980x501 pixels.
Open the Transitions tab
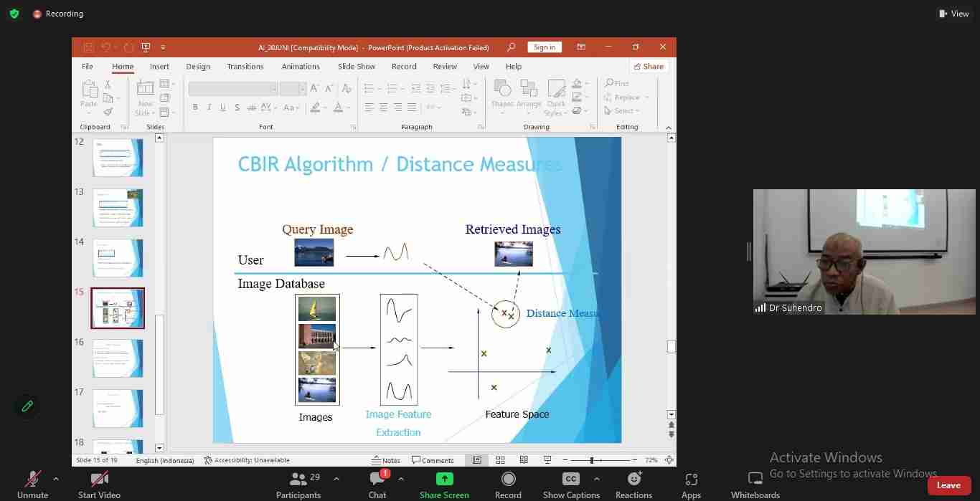[245, 66]
